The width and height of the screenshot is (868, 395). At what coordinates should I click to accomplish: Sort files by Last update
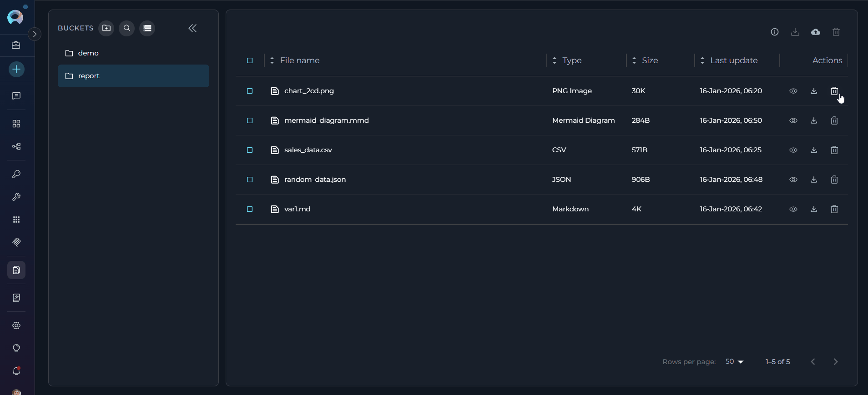tap(733, 60)
